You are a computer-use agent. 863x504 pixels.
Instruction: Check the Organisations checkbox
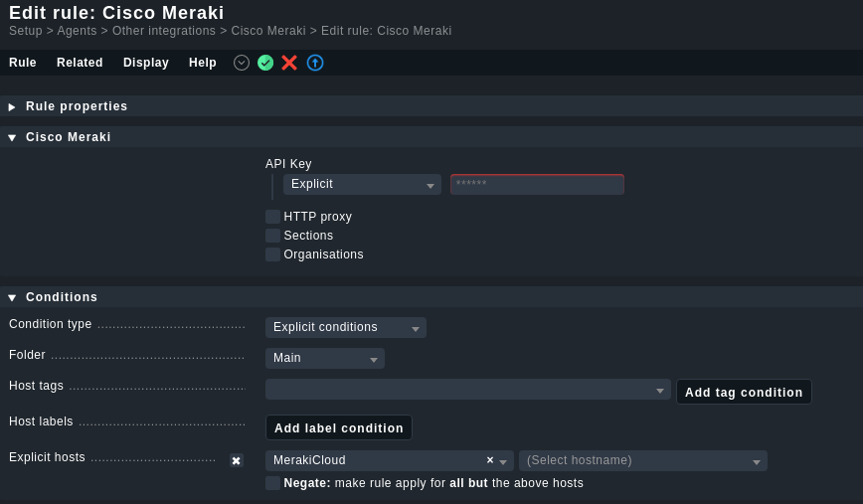pyautogui.click(x=272, y=254)
